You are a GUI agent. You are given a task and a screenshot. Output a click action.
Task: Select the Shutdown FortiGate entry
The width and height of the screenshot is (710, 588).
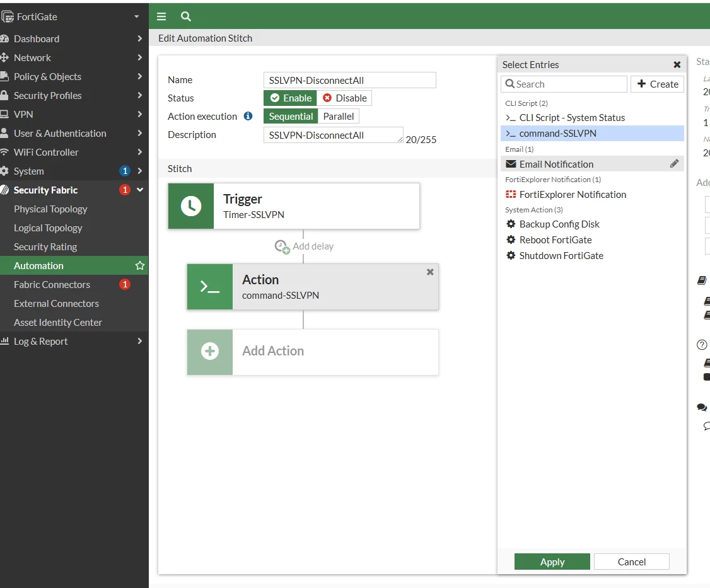pyautogui.click(x=592, y=256)
